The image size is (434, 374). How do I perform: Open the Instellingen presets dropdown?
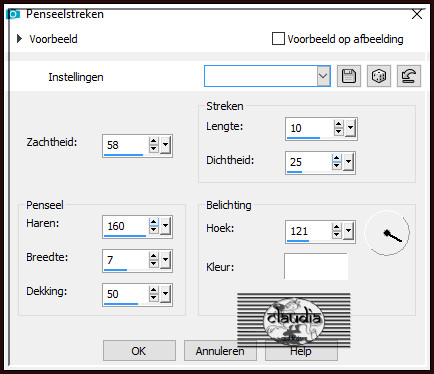click(x=323, y=76)
